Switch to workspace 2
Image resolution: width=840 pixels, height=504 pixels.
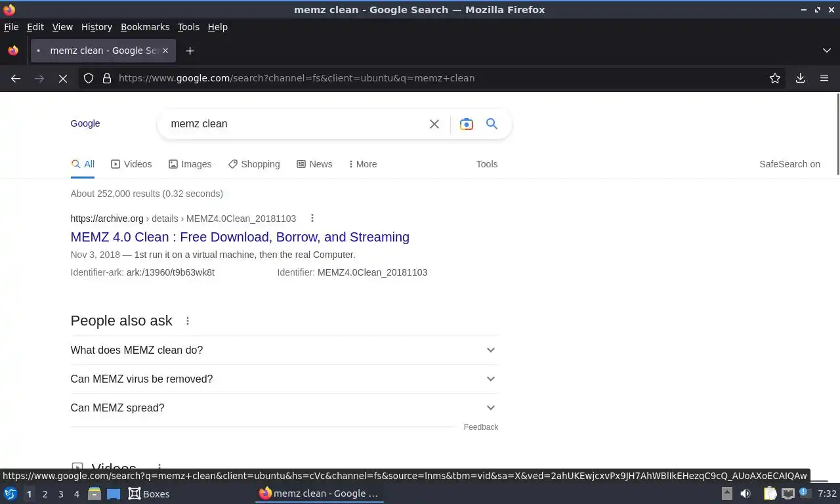(45, 494)
